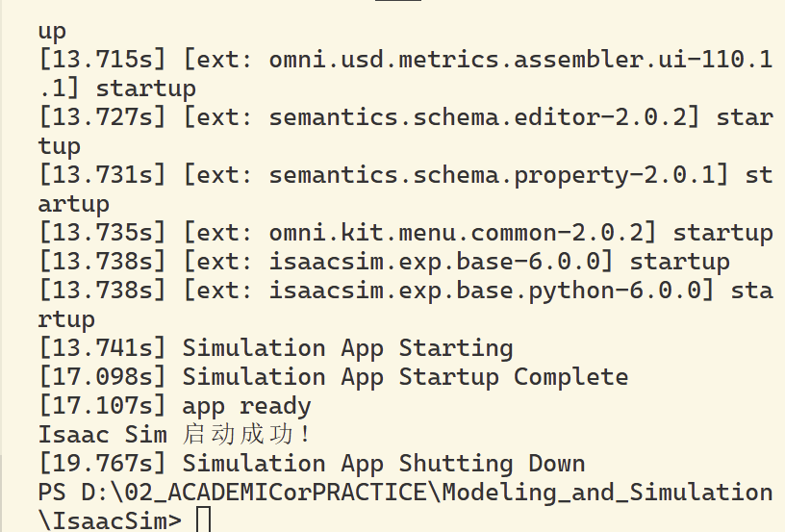Click the semantics.schema.editor-2.0.2 log entry

tap(406, 131)
